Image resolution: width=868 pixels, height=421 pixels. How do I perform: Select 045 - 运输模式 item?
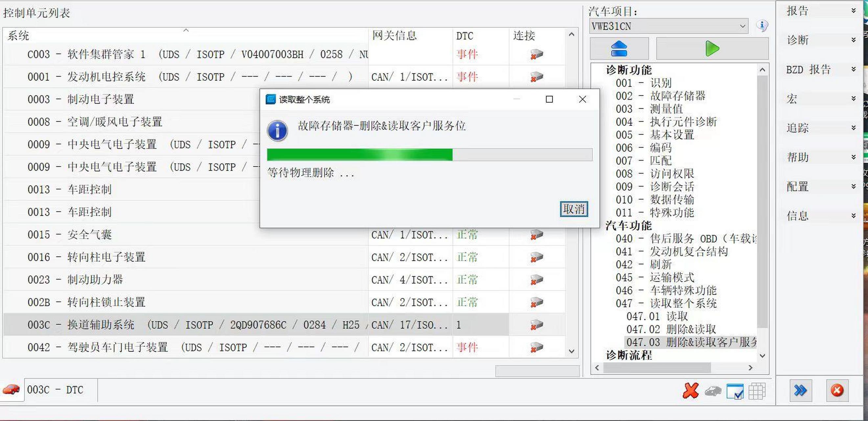tap(655, 278)
